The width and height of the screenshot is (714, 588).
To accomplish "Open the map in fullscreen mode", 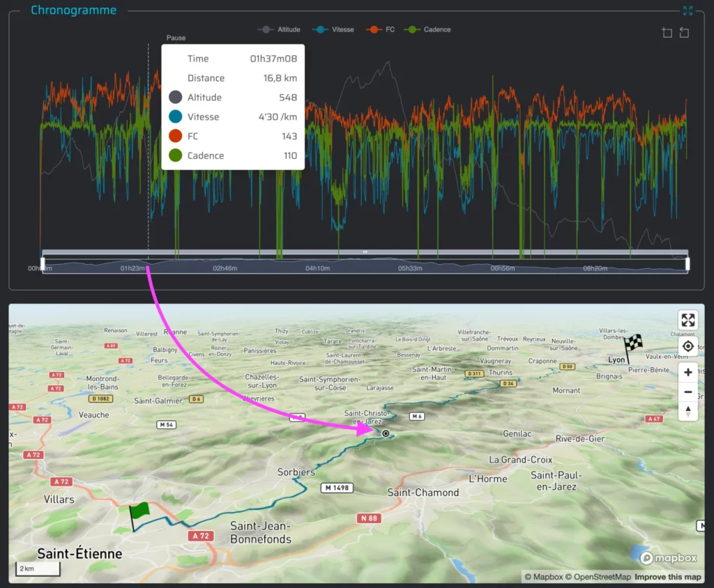I will coord(688,320).
